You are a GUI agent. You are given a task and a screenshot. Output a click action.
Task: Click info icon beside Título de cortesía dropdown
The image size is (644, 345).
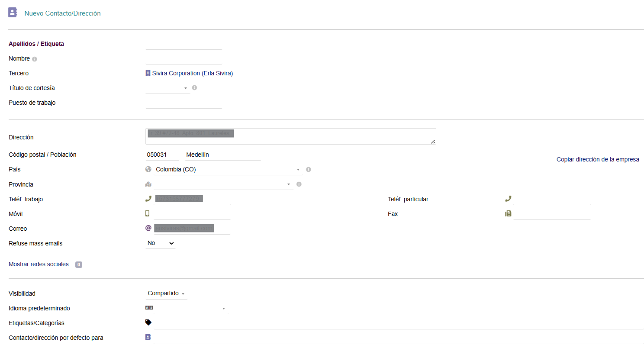[x=194, y=87]
